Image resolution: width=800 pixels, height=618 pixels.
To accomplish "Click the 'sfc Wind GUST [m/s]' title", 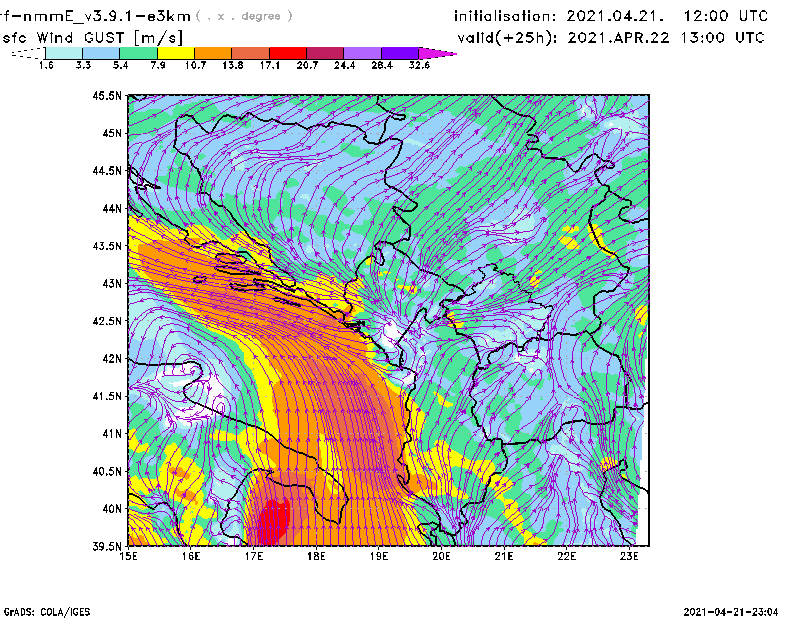I will point(92,38).
